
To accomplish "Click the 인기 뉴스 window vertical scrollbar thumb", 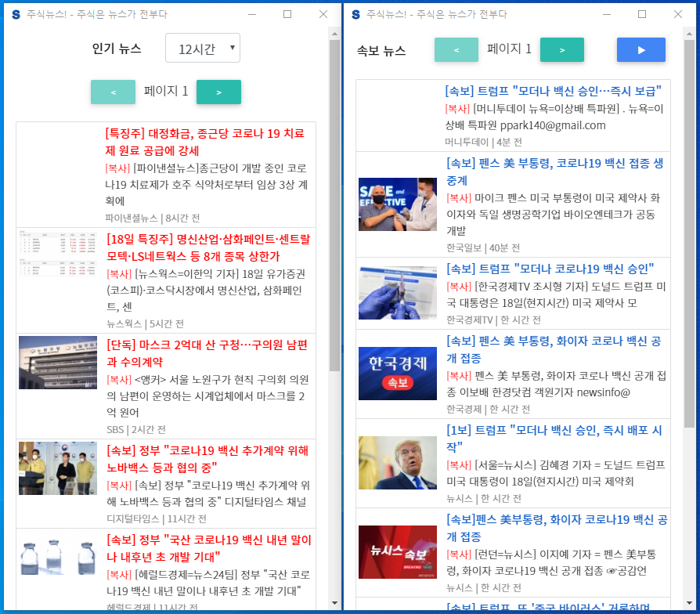I will click(x=334, y=205).
